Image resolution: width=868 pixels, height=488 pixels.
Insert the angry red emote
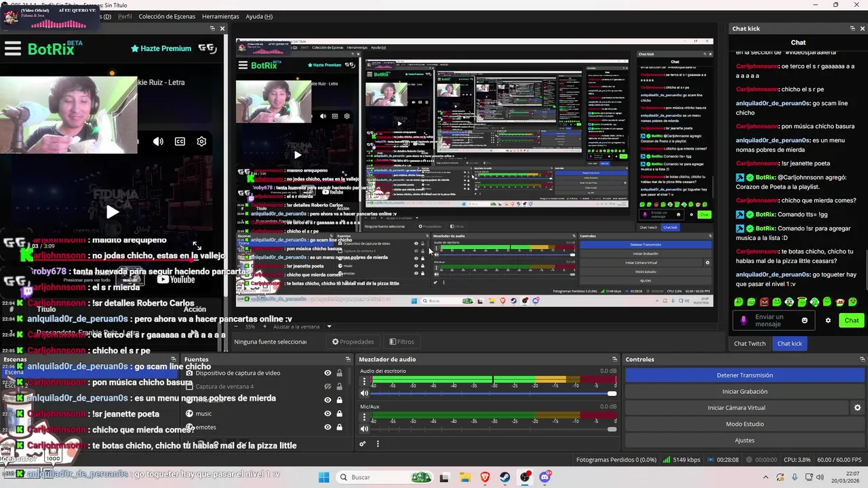coord(764,302)
